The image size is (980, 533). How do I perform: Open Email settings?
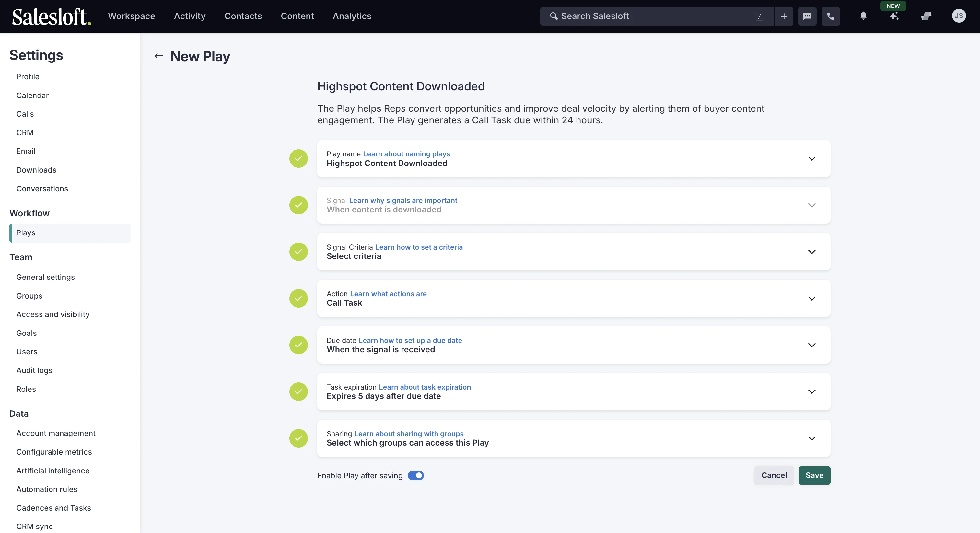[26, 151]
